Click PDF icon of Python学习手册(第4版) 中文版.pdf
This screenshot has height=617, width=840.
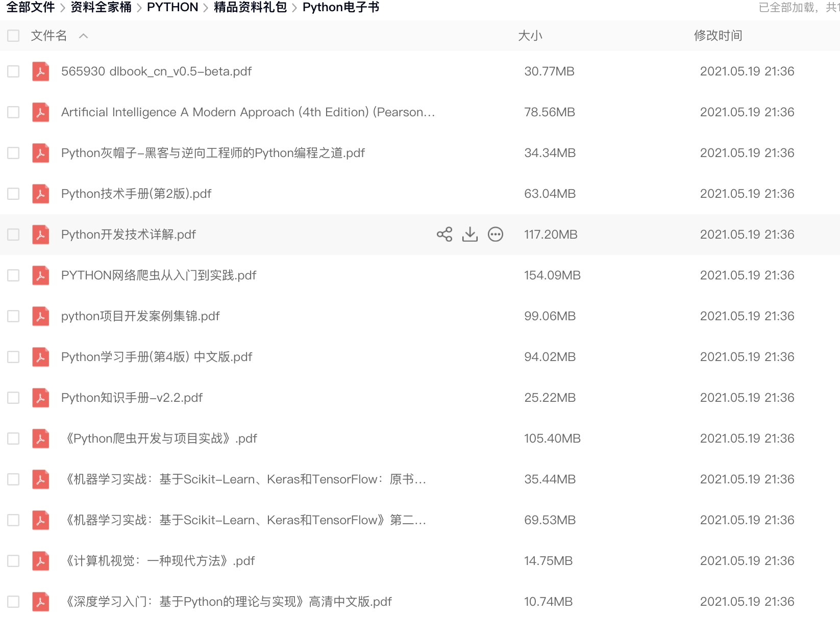click(41, 357)
